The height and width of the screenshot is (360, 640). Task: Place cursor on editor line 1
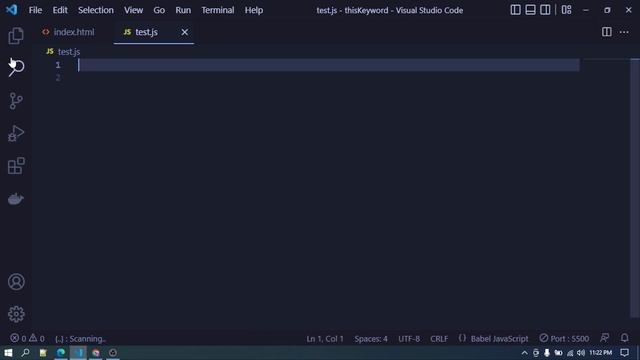329,65
